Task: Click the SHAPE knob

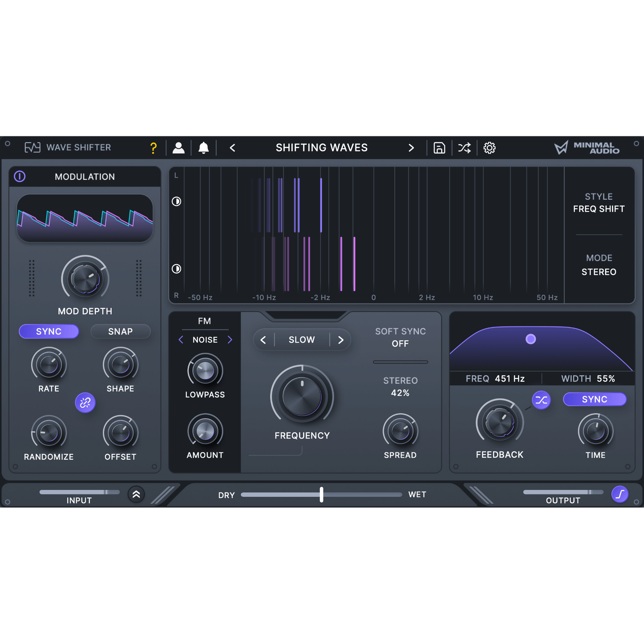Action: pyautogui.click(x=120, y=364)
